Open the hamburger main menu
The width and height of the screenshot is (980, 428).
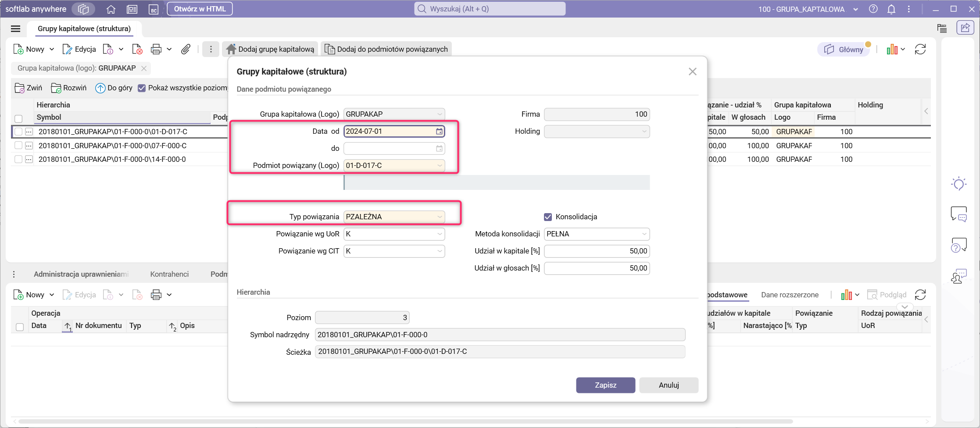(15, 29)
